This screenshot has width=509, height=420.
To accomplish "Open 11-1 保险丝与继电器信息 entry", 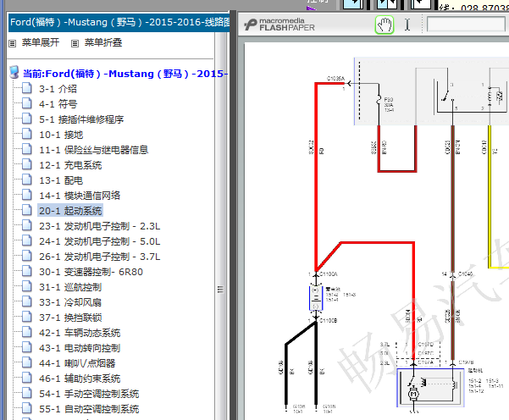I will click(x=93, y=150).
